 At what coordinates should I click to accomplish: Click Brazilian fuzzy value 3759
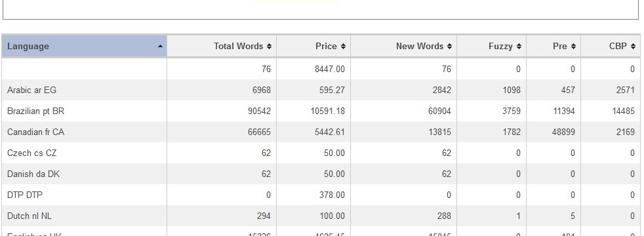click(x=512, y=111)
